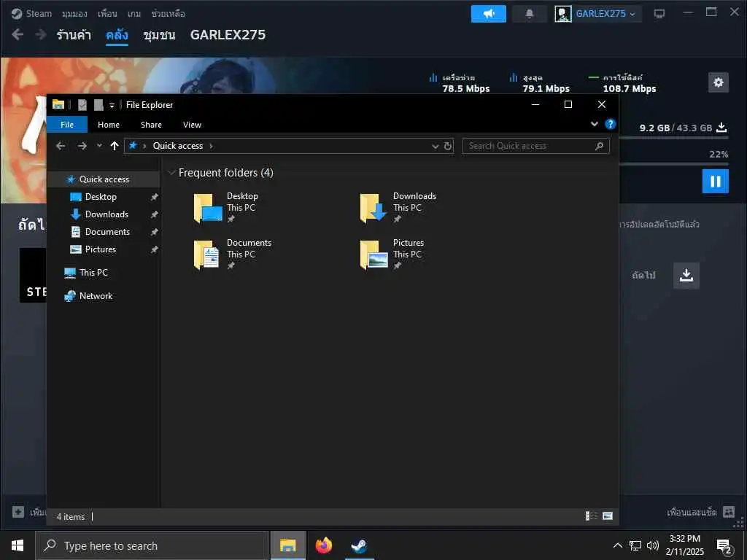Image resolution: width=747 pixels, height=560 pixels.
Task: Open the volume control in system tray
Action: coord(653,545)
